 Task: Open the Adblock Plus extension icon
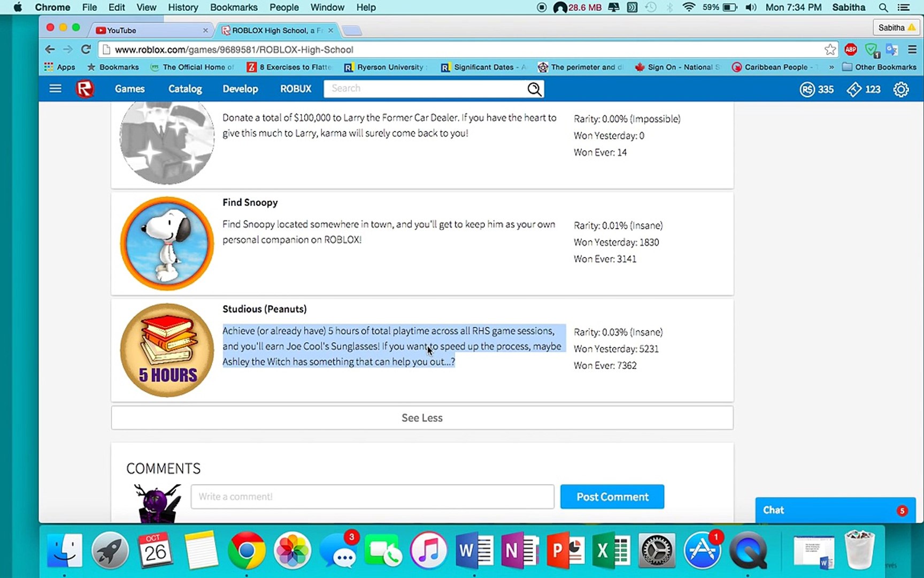tap(851, 50)
